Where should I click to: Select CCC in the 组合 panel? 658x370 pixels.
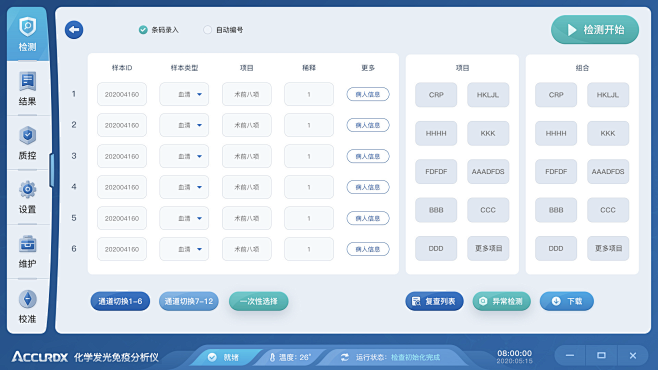(608, 210)
